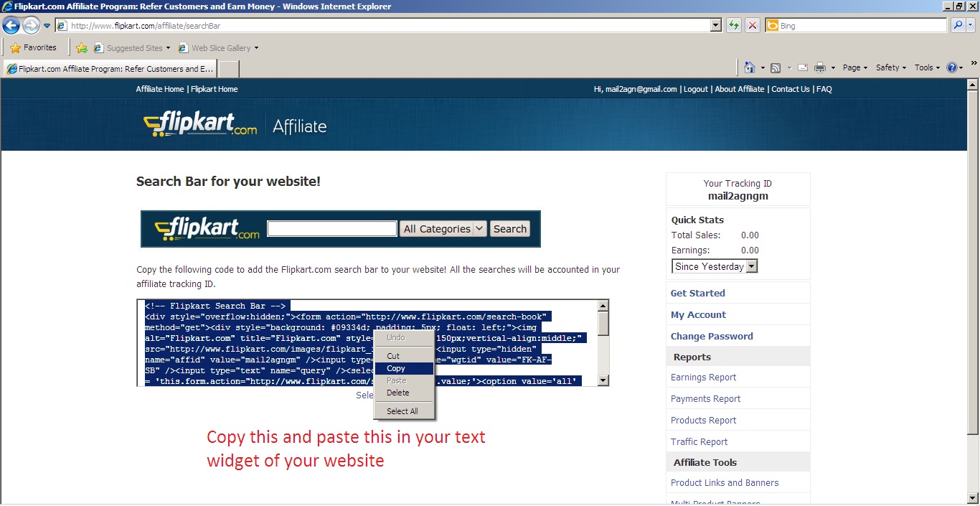Follow the Affiliate Home link
The width and height of the screenshot is (980, 506).
tap(160, 89)
